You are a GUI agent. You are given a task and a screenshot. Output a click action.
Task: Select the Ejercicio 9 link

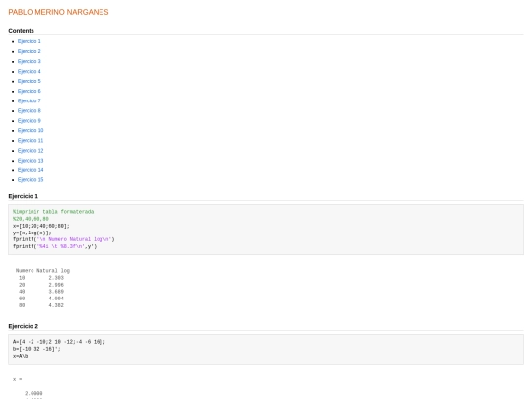click(x=30, y=121)
